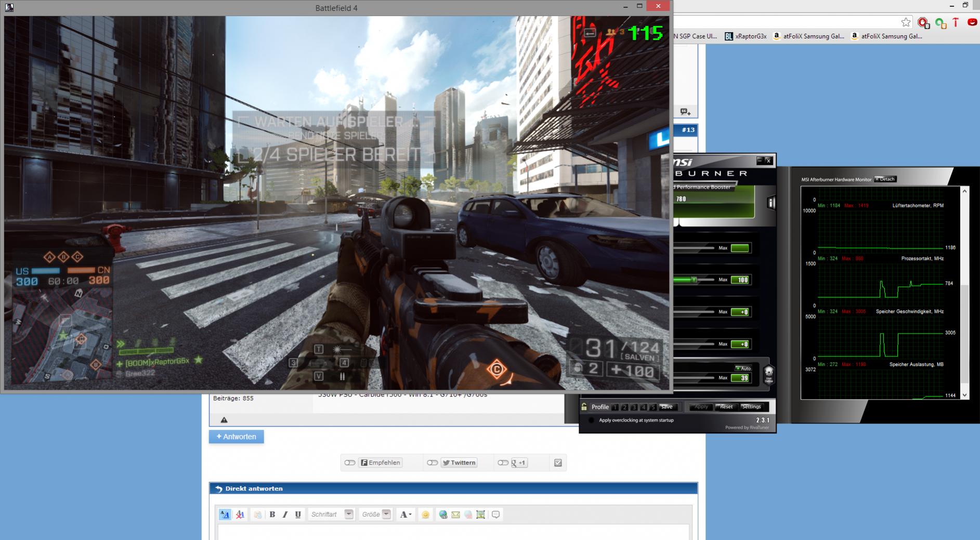Viewport: 980px width, 540px height.
Task: Click the multi-quote icon on the forum post
Action: point(685,112)
